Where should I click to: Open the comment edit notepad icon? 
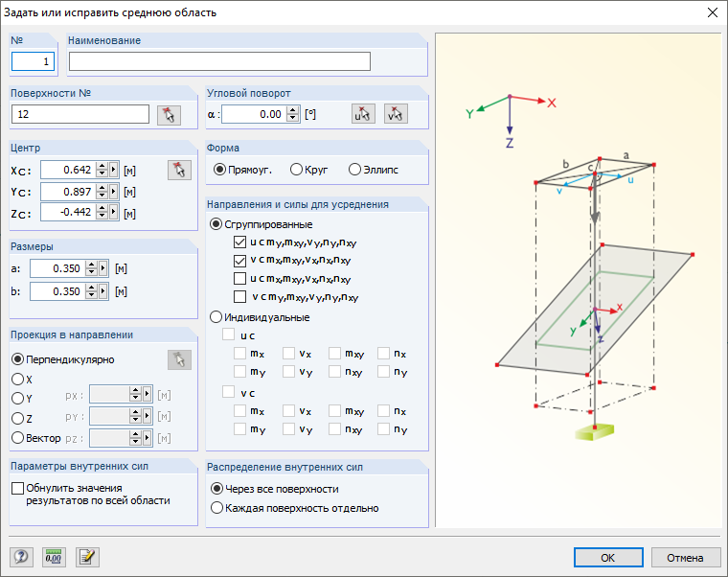(x=87, y=557)
